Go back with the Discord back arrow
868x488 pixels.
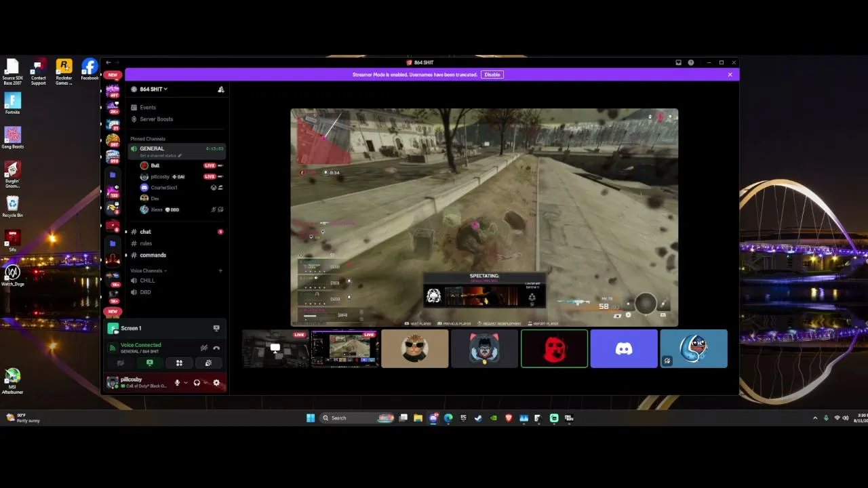click(x=108, y=62)
